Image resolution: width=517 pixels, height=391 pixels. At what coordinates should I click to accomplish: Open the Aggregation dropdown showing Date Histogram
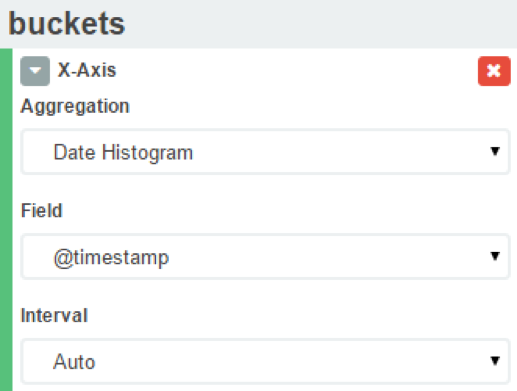pyautogui.click(x=265, y=152)
